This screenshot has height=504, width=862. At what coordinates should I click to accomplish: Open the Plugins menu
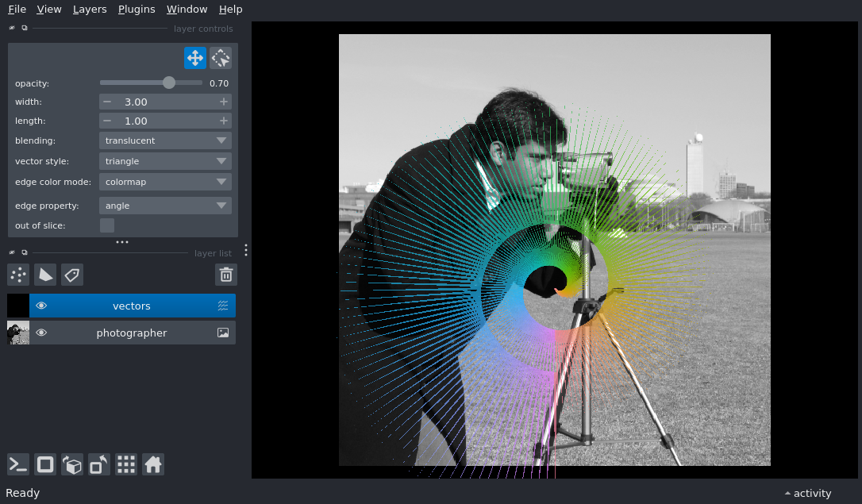pyautogui.click(x=137, y=10)
